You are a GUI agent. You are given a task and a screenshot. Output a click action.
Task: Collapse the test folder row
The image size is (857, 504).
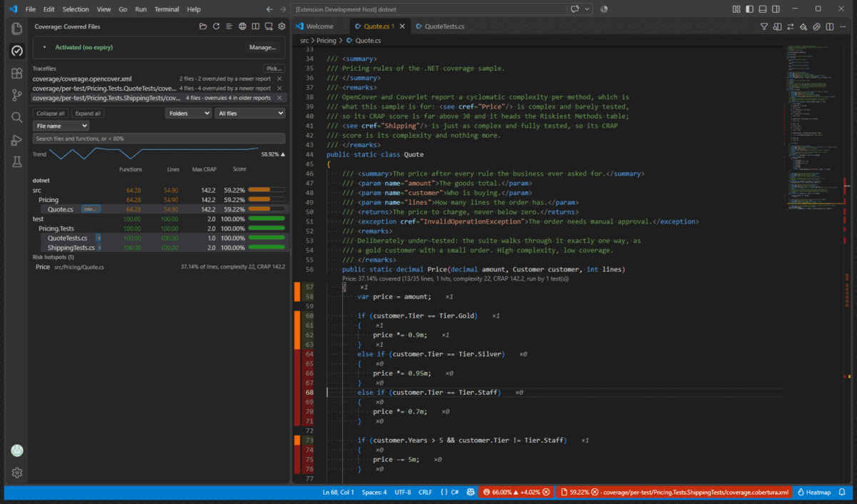click(x=160, y=219)
